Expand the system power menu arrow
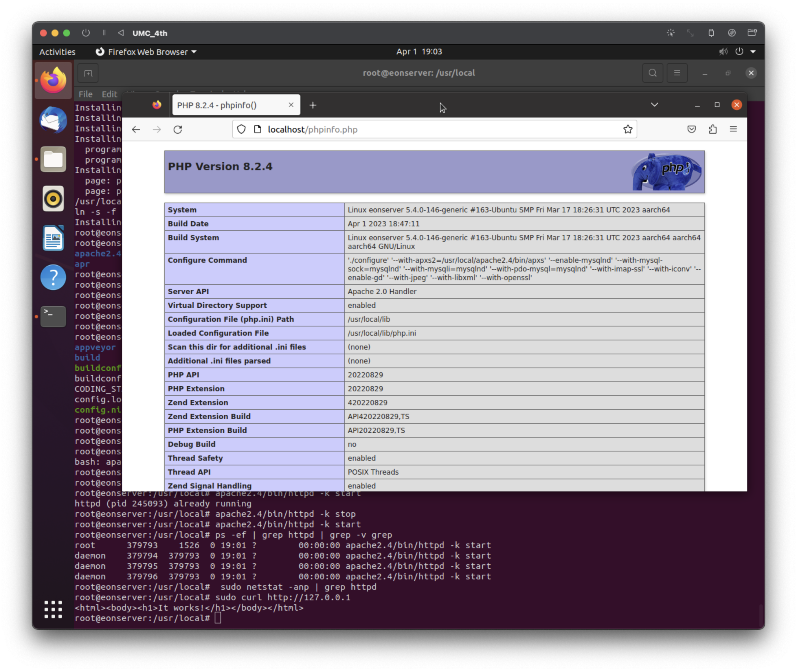This screenshot has height=672, width=797. (x=753, y=52)
